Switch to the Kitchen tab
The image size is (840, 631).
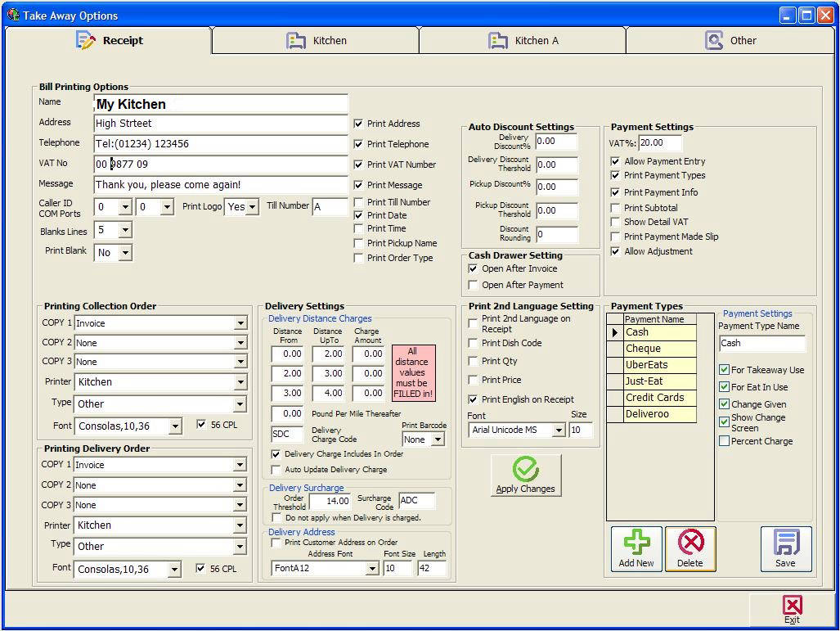coord(316,40)
